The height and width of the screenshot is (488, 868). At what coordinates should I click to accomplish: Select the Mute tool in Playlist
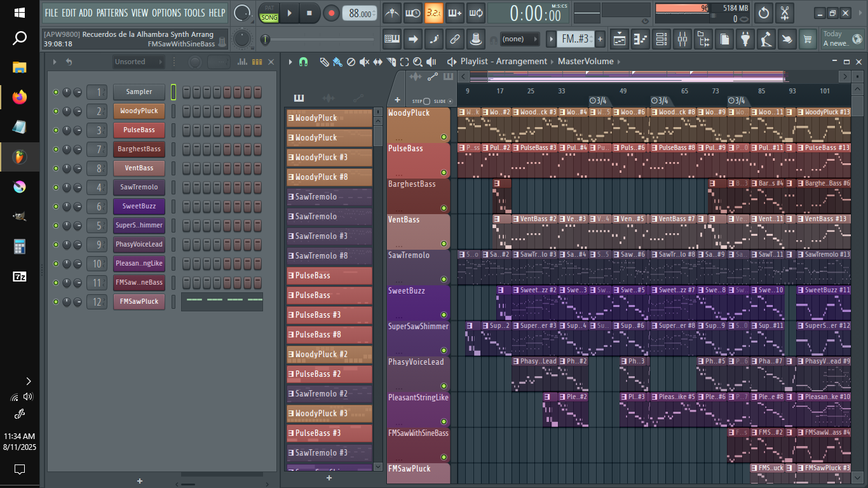coord(364,62)
